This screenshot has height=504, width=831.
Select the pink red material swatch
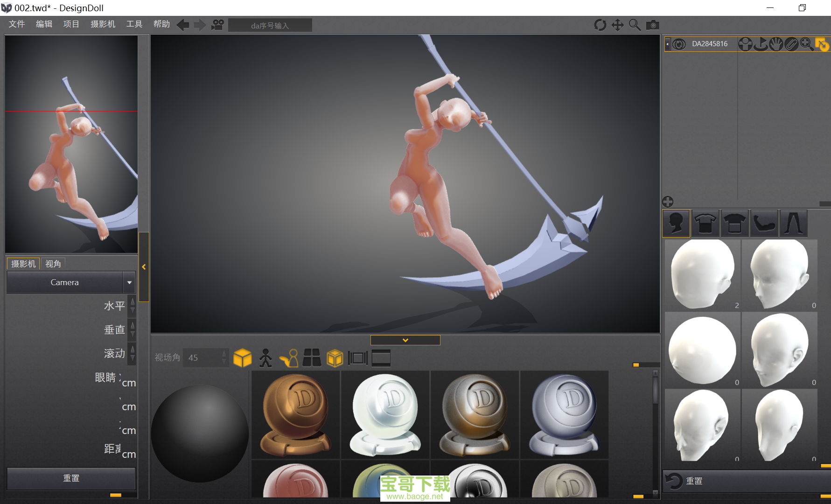tap(296, 479)
